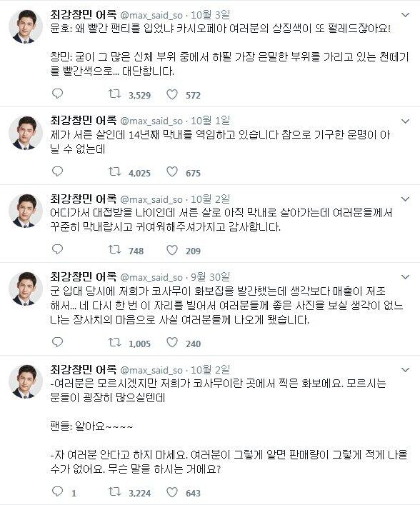
Task: Retweet the tweet with 3,224 retweets
Action: pyautogui.click(x=114, y=492)
